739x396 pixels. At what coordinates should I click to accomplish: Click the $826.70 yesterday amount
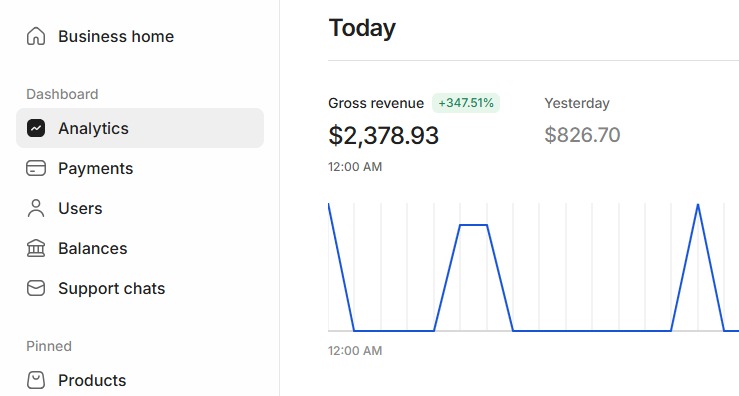point(582,135)
